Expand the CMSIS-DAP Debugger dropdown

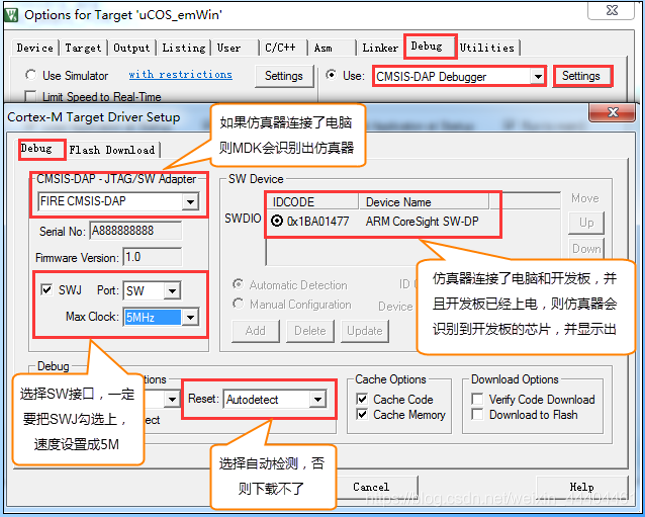[537, 77]
